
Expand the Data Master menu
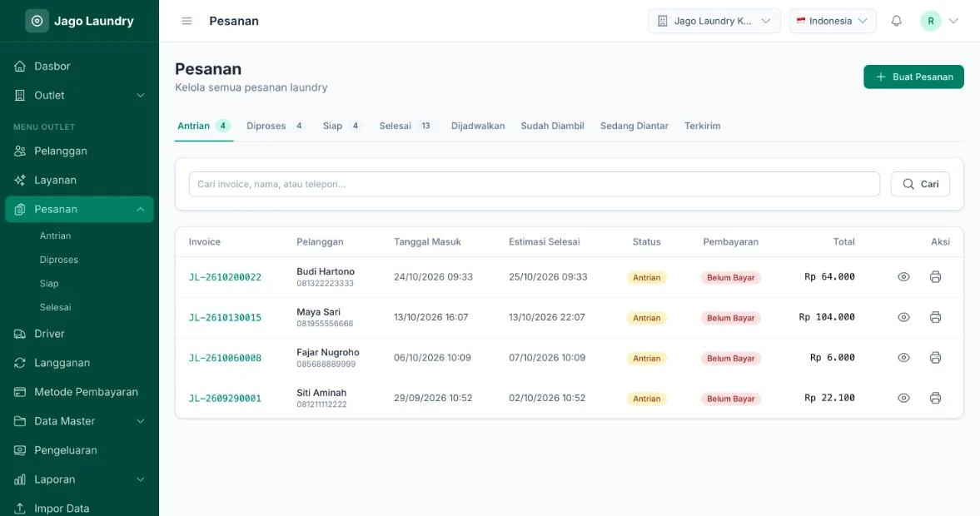79,421
